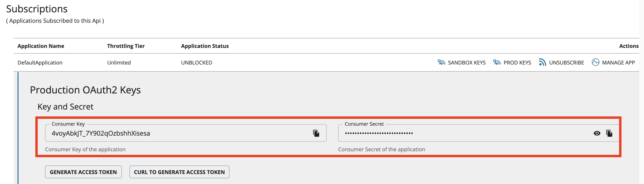Click the DefaultApplication entry

point(40,63)
